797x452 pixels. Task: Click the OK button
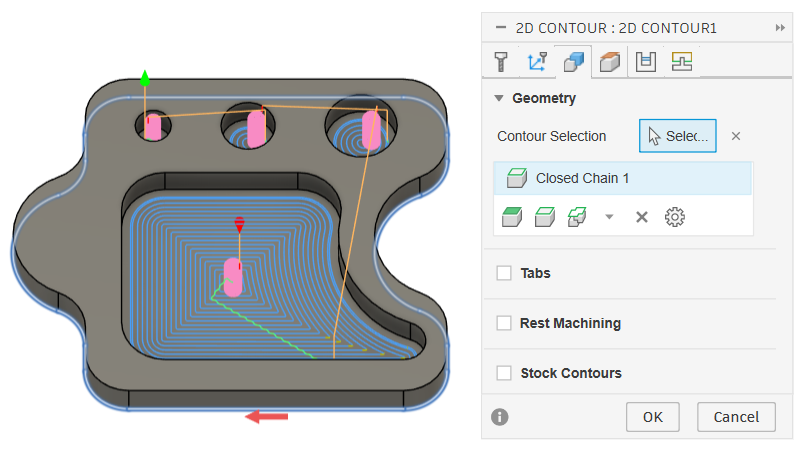tap(653, 417)
